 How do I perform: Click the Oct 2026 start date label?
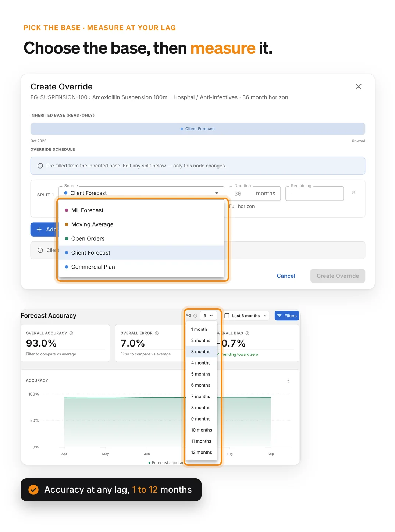[38, 141]
